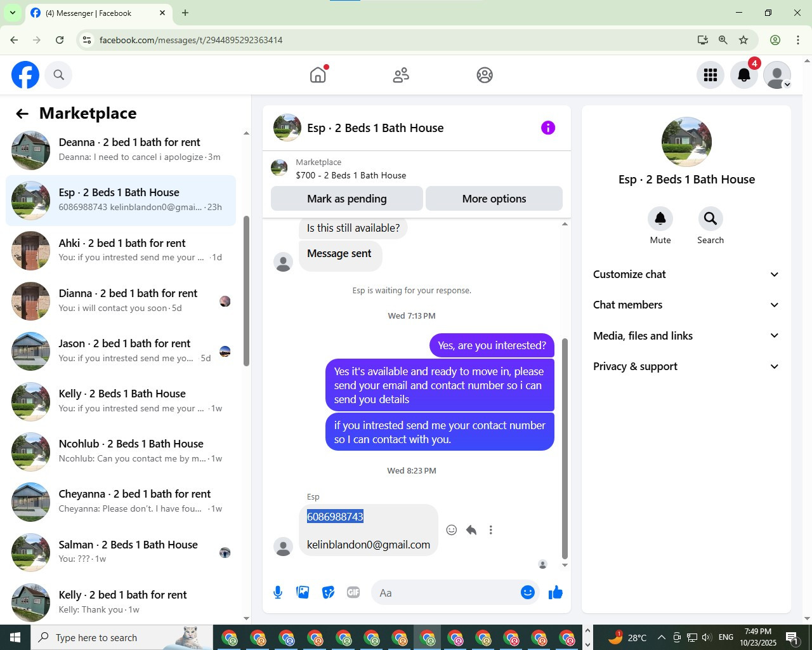812x650 pixels.
Task: Open Deanna 2 bed 1 bath conversation
Action: (121, 150)
